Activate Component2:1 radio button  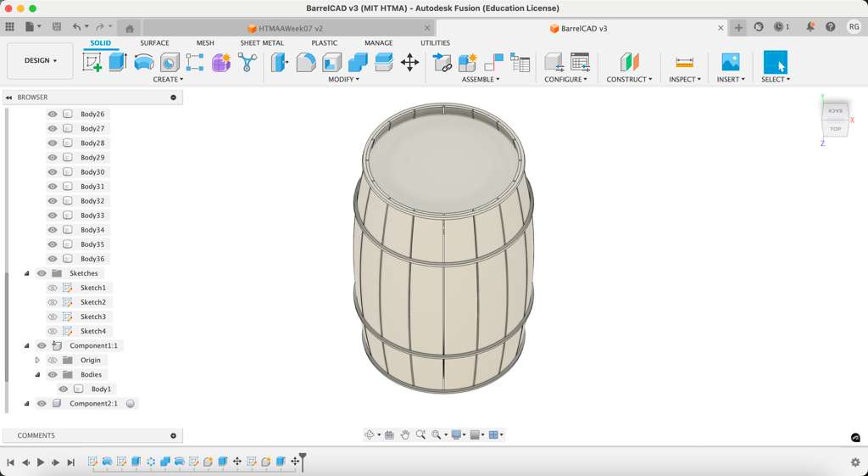pyautogui.click(x=130, y=403)
